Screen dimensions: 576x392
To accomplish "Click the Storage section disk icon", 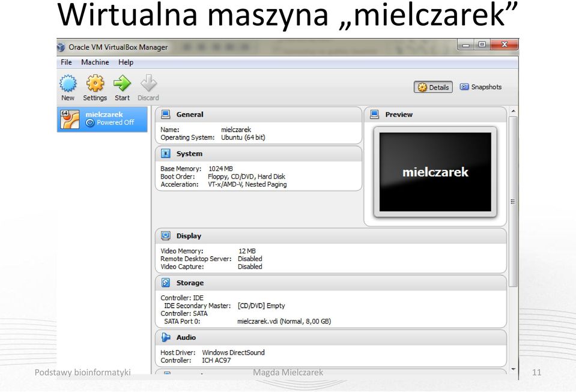I will 166,283.
